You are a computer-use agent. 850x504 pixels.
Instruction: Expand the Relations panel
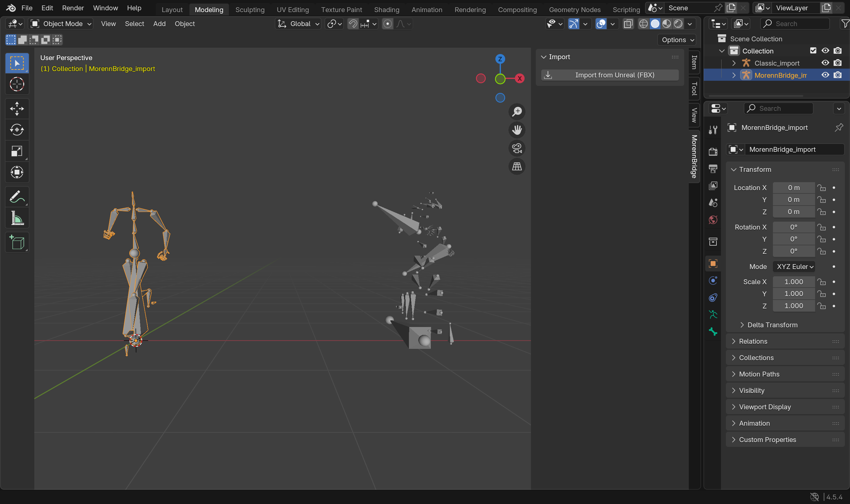click(x=785, y=341)
